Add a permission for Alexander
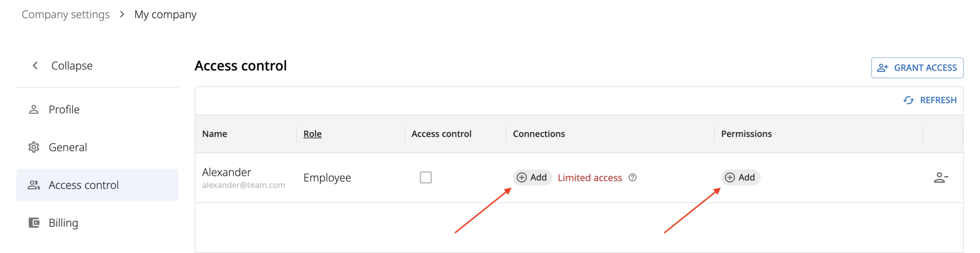This screenshot has width=980, height=253. pyautogui.click(x=740, y=177)
